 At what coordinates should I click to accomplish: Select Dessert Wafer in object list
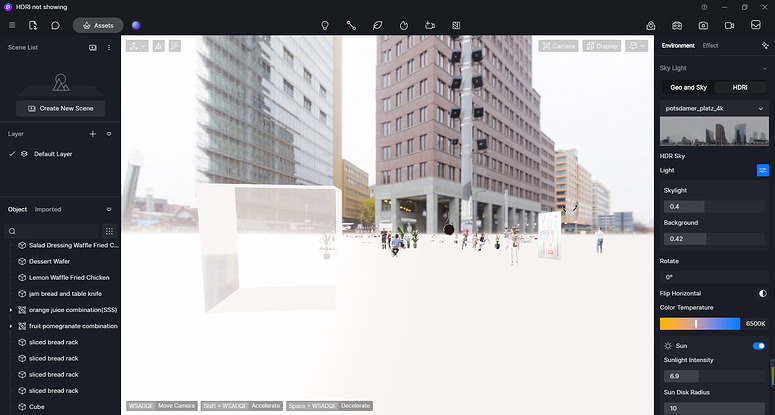pyautogui.click(x=49, y=261)
